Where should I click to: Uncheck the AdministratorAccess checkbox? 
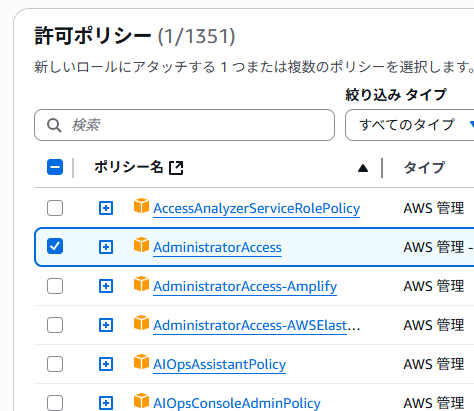55,247
